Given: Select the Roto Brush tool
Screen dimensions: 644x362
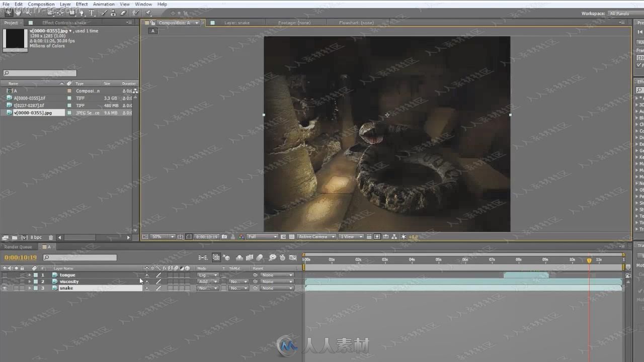Looking at the screenshot, I should pyautogui.click(x=136, y=13).
